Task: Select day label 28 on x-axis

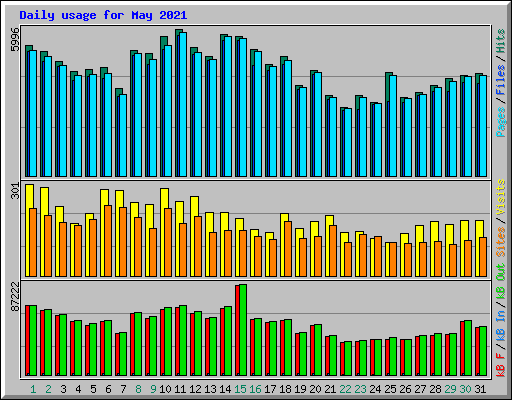Action: [x=435, y=389]
